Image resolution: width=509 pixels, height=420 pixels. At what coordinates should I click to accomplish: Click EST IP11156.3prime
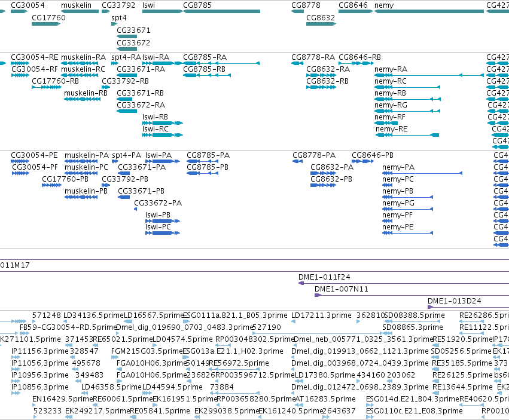coord(40,351)
